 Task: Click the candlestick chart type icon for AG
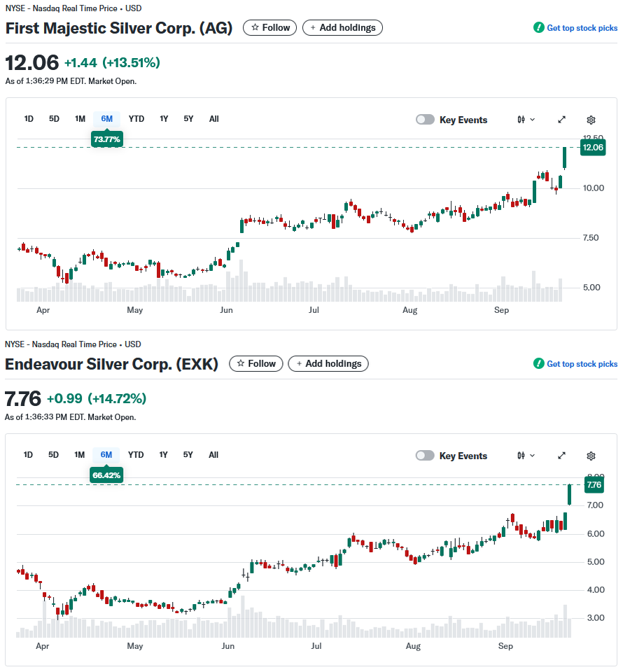tap(521, 120)
